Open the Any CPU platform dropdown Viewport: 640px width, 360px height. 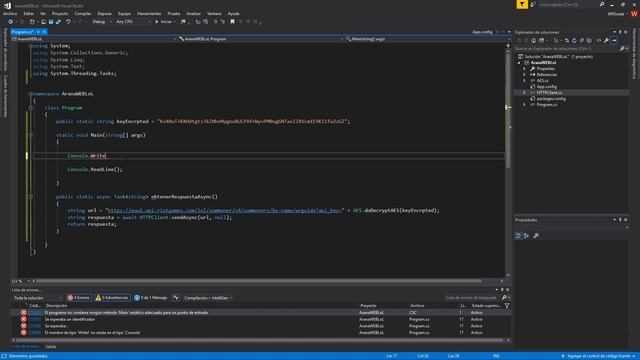pyautogui.click(x=133, y=22)
